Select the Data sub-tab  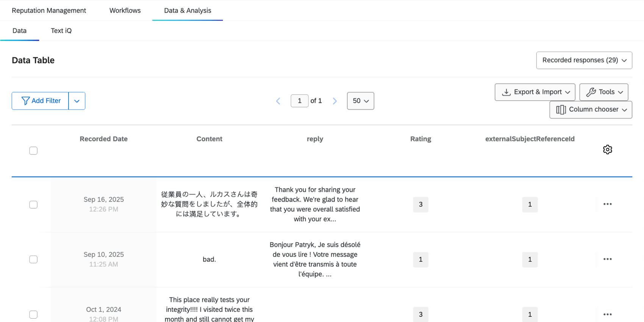tap(19, 31)
